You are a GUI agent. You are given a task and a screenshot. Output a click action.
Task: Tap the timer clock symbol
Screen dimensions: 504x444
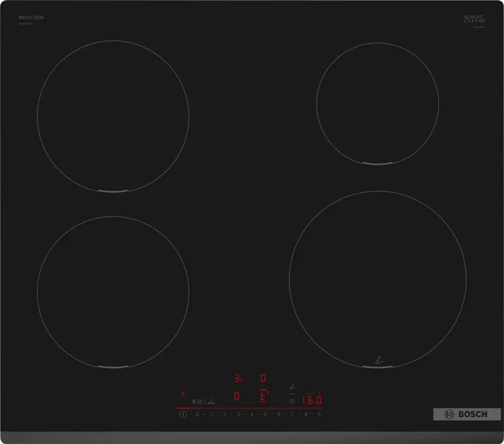(292, 402)
